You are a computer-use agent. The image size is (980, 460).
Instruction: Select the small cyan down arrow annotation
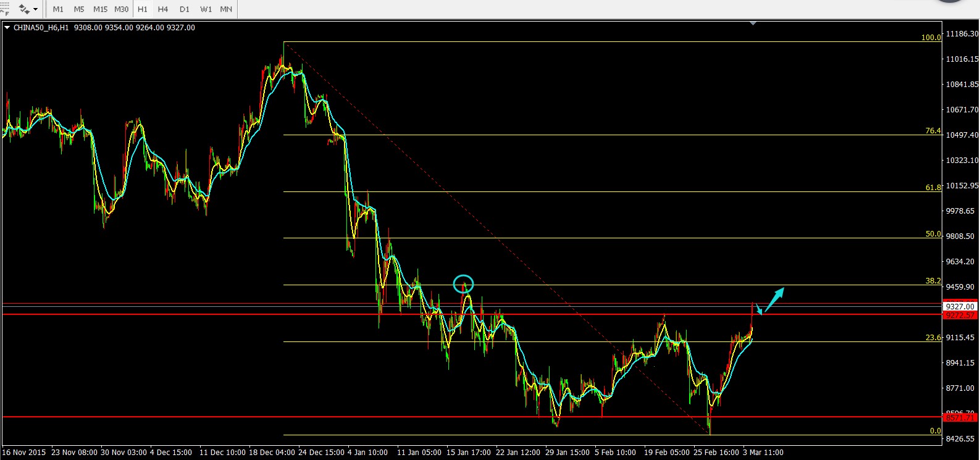click(x=759, y=309)
